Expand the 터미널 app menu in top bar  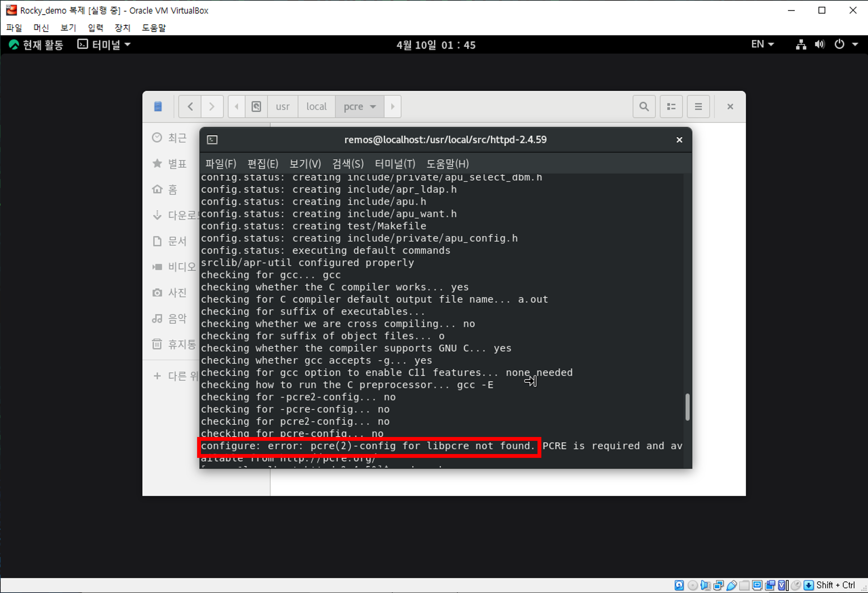(x=104, y=45)
